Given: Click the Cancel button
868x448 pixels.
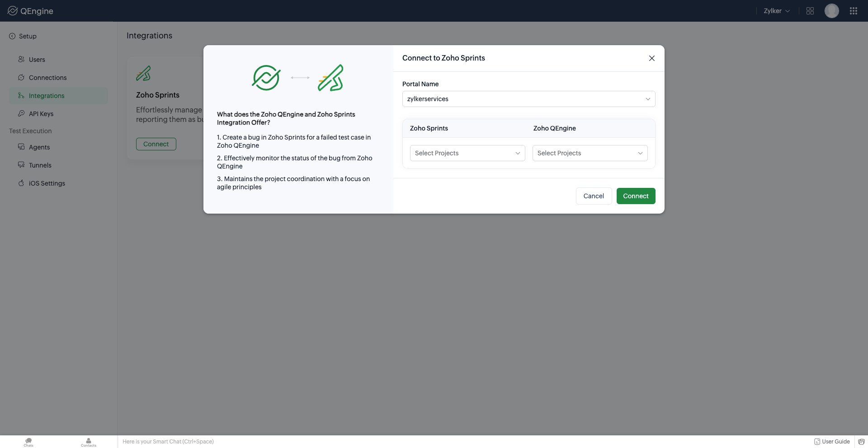Looking at the screenshot, I should pos(594,196).
